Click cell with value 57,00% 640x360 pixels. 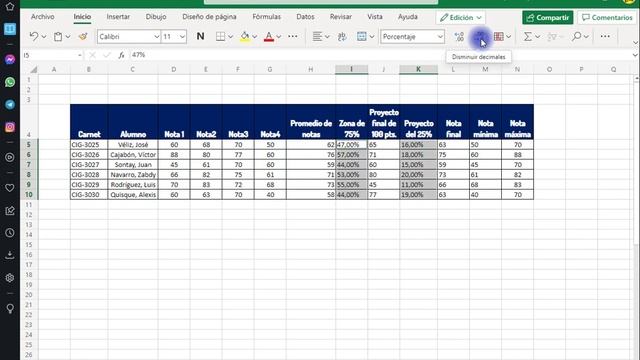(x=351, y=155)
